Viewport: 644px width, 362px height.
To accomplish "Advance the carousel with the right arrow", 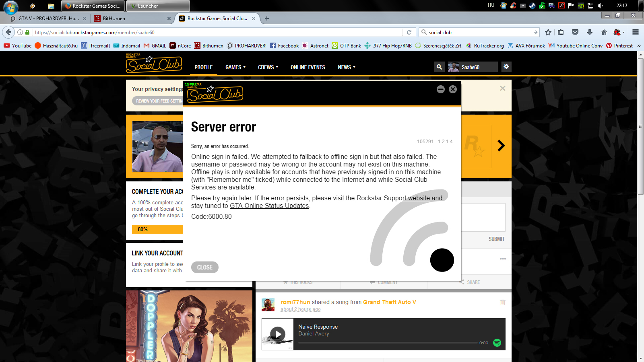I will (x=501, y=146).
